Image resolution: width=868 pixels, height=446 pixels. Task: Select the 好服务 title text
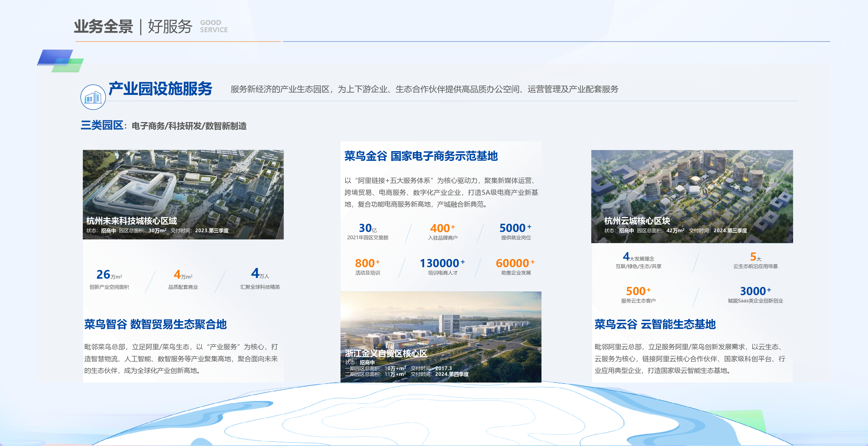pos(170,27)
